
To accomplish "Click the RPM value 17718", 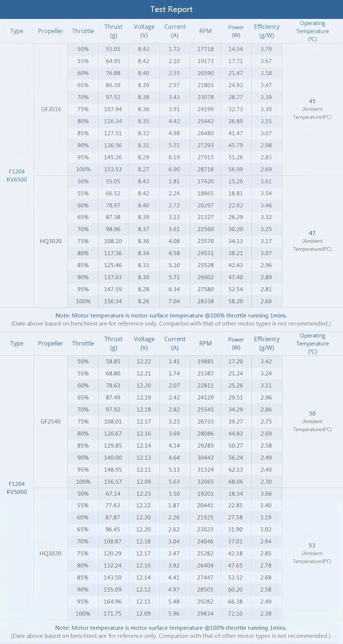I will click(x=205, y=49).
